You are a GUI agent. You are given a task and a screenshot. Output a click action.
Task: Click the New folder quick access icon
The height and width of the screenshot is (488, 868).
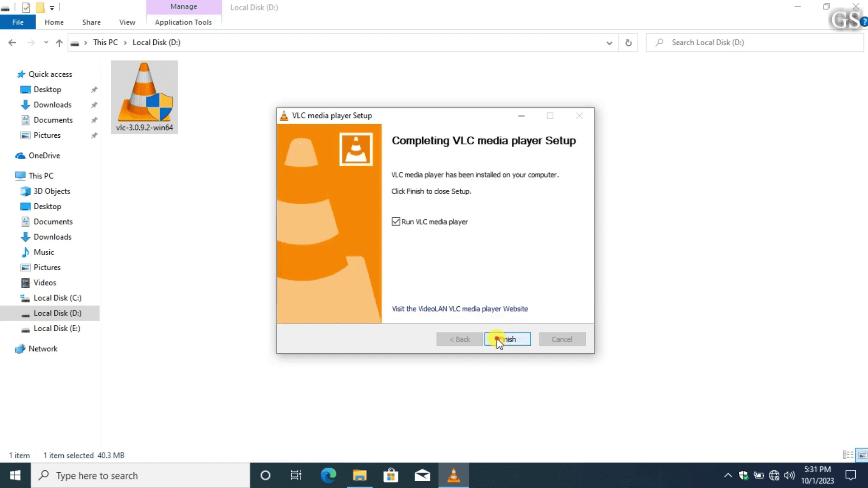pyautogui.click(x=40, y=7)
